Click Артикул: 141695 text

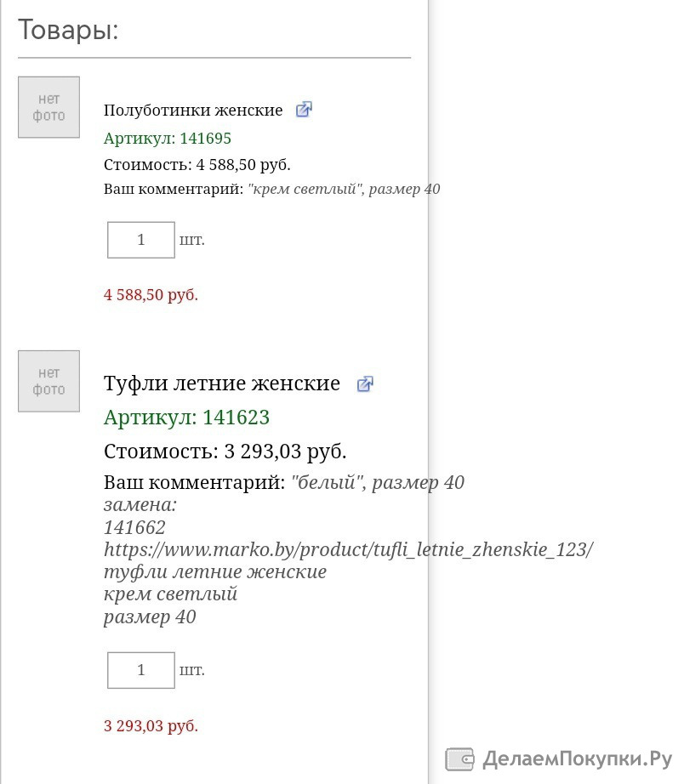coord(167,139)
